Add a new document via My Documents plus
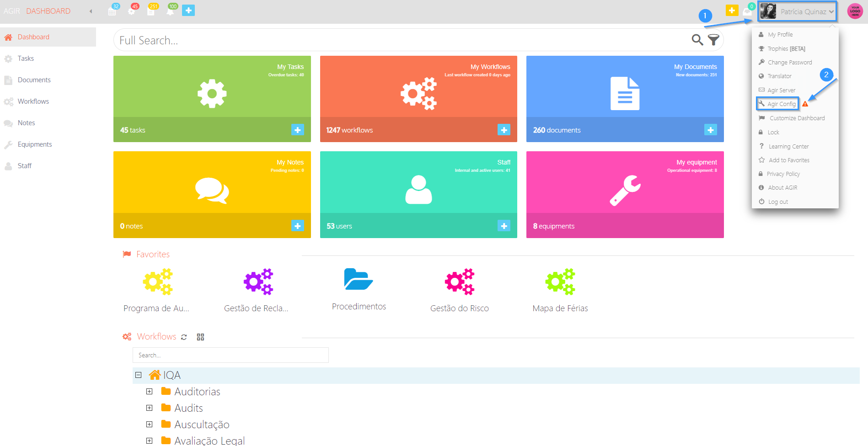 [x=711, y=130]
